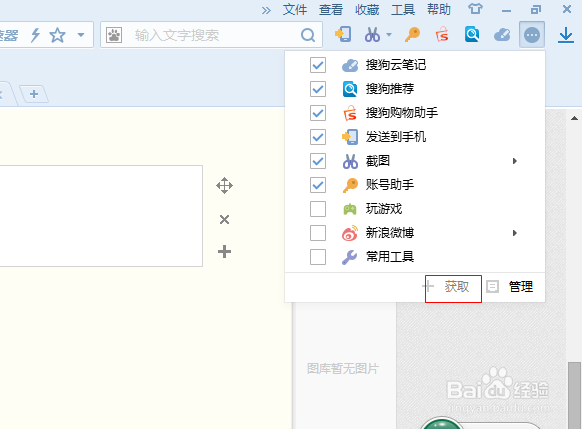Click the Sogou shopping assistant toolbar icon
582x429 pixels.
point(442,35)
